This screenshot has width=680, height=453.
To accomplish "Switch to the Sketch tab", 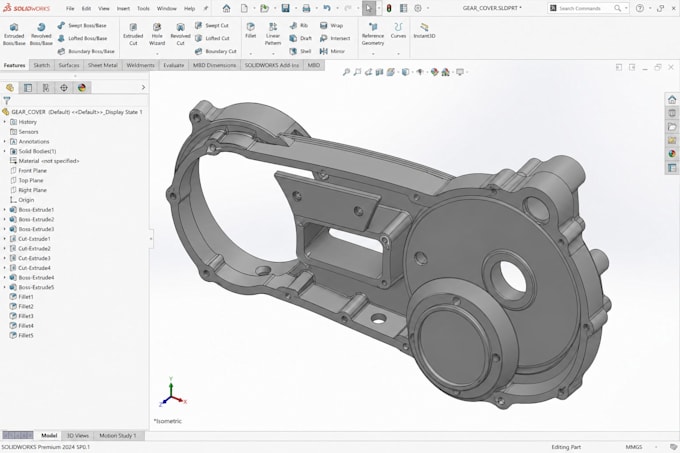I will pos(42,65).
